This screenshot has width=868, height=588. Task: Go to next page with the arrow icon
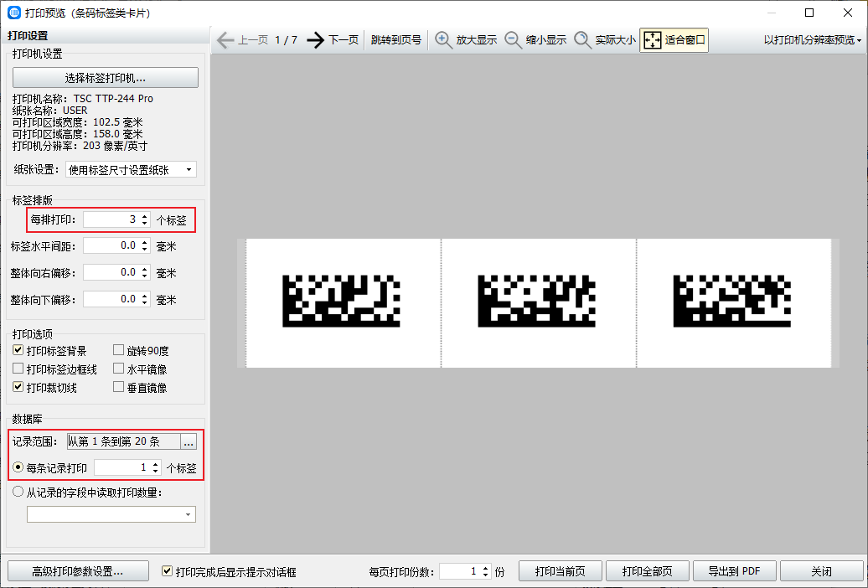point(314,39)
